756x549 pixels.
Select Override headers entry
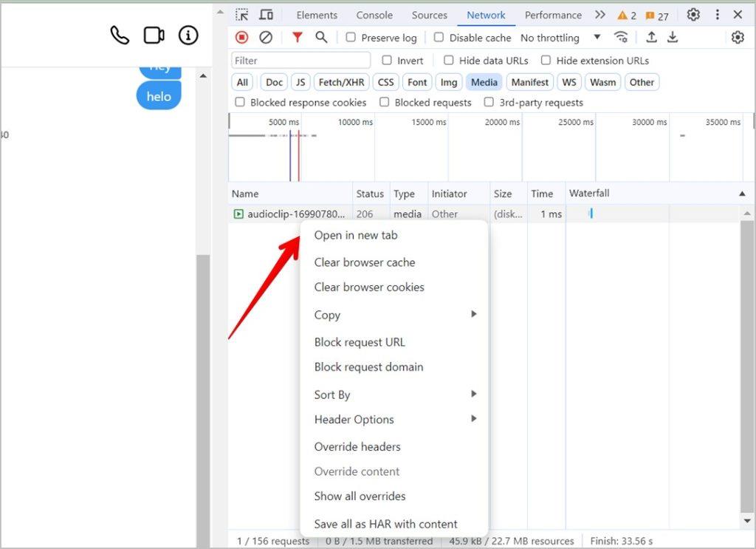357,447
